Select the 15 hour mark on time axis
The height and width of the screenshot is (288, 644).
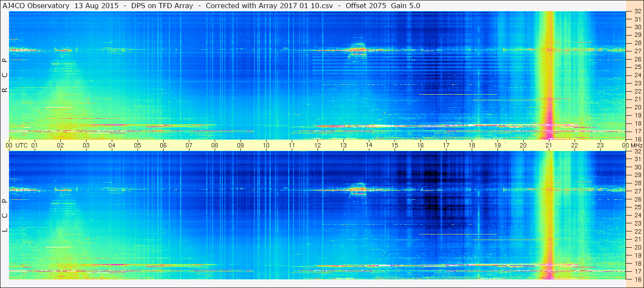pyautogui.click(x=395, y=145)
